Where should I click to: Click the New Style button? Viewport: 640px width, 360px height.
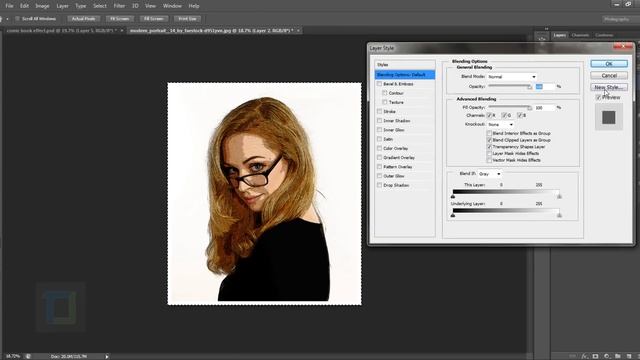pos(609,87)
